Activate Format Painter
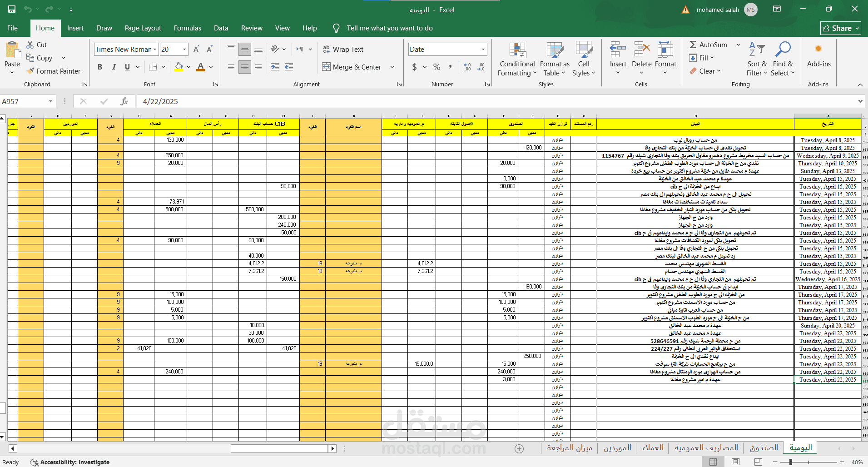868x467 pixels. pos(53,71)
